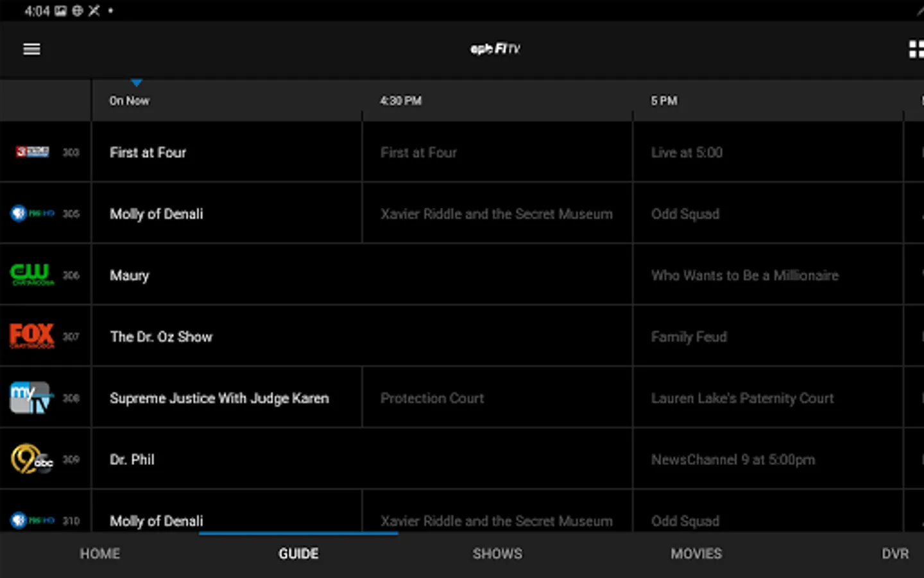
Task: Open Xavier Riddle on channel 305
Action: click(497, 213)
